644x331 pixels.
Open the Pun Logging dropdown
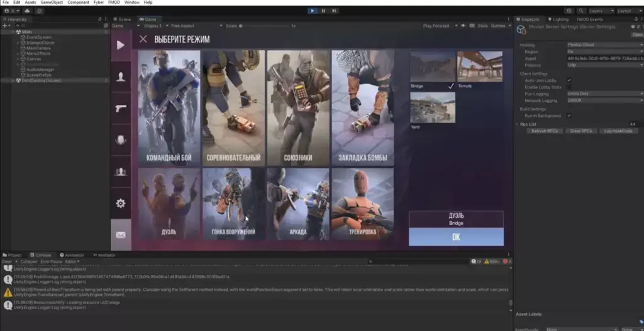(604, 94)
